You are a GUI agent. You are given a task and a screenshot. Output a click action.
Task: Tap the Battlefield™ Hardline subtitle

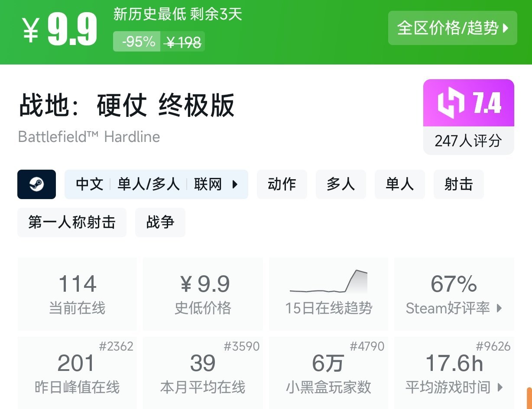(89, 137)
